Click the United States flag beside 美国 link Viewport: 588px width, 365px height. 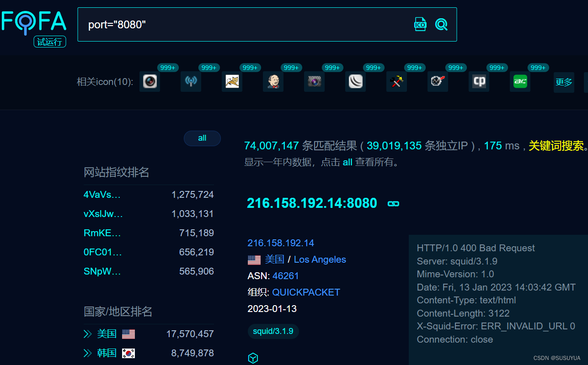coord(254,260)
